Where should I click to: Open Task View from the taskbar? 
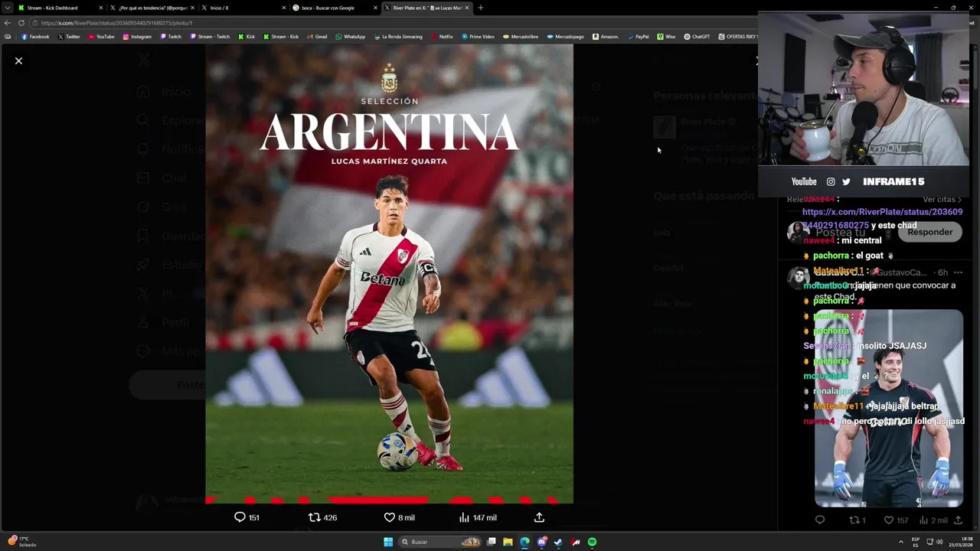(492, 542)
